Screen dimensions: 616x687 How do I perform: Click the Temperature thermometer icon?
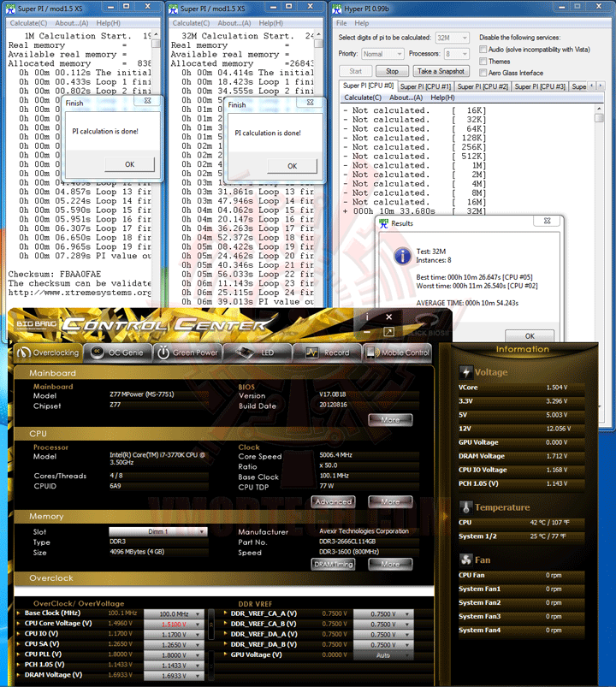coord(465,507)
